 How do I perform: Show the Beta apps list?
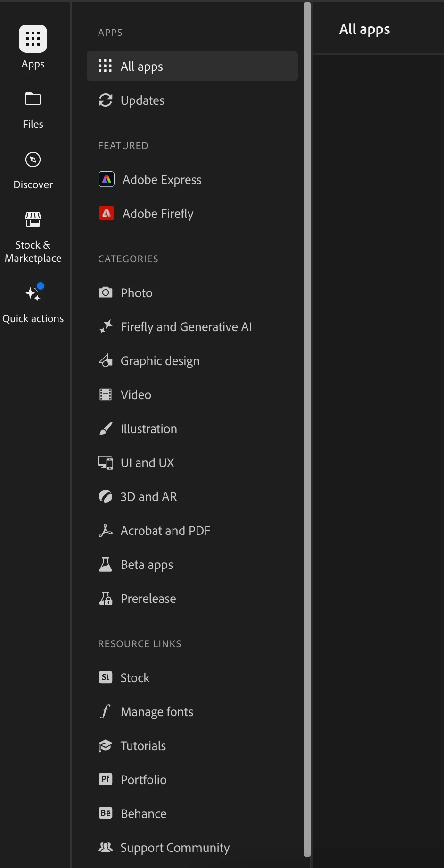pos(192,564)
